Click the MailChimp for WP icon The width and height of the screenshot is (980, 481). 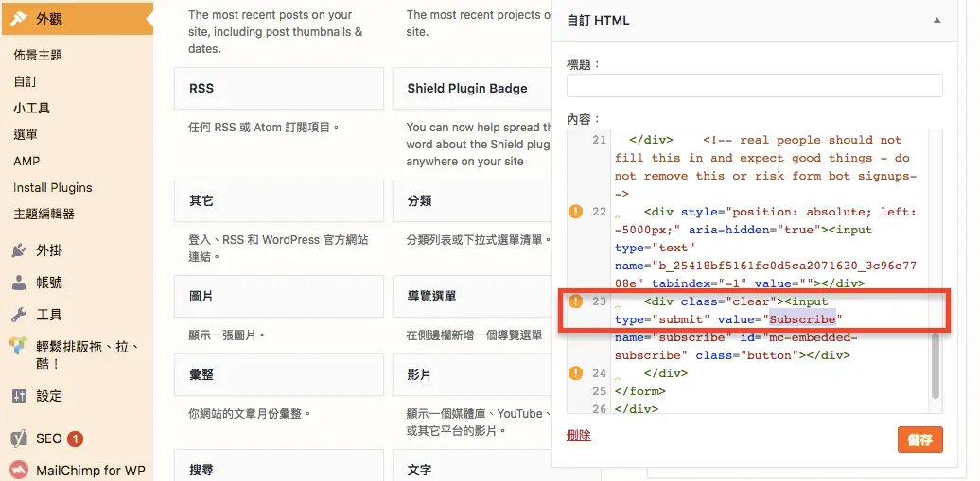[19, 471]
